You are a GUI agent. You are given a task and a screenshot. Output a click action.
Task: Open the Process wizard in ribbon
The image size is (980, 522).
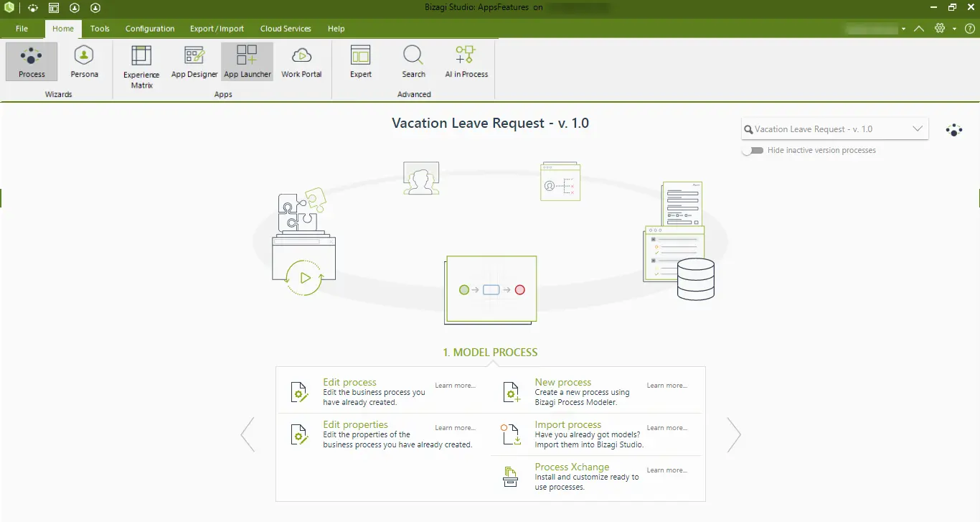(32, 62)
